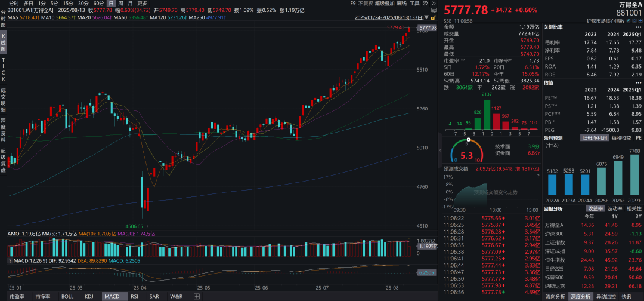Open the help icon on predicted turnover chart
Viewport: 644px width, 301px height.
pos(538,176)
